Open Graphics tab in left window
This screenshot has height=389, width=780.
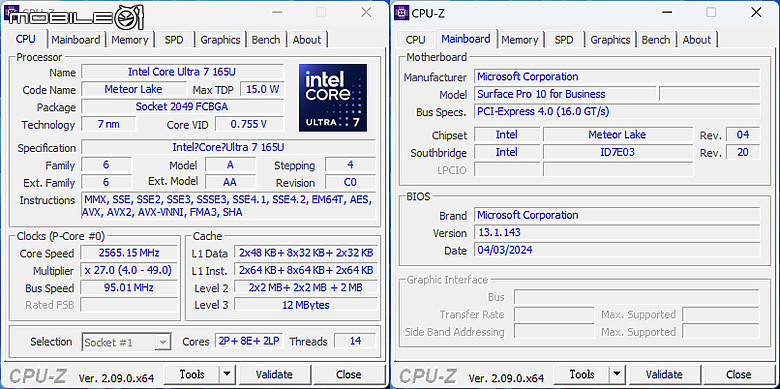(220, 40)
